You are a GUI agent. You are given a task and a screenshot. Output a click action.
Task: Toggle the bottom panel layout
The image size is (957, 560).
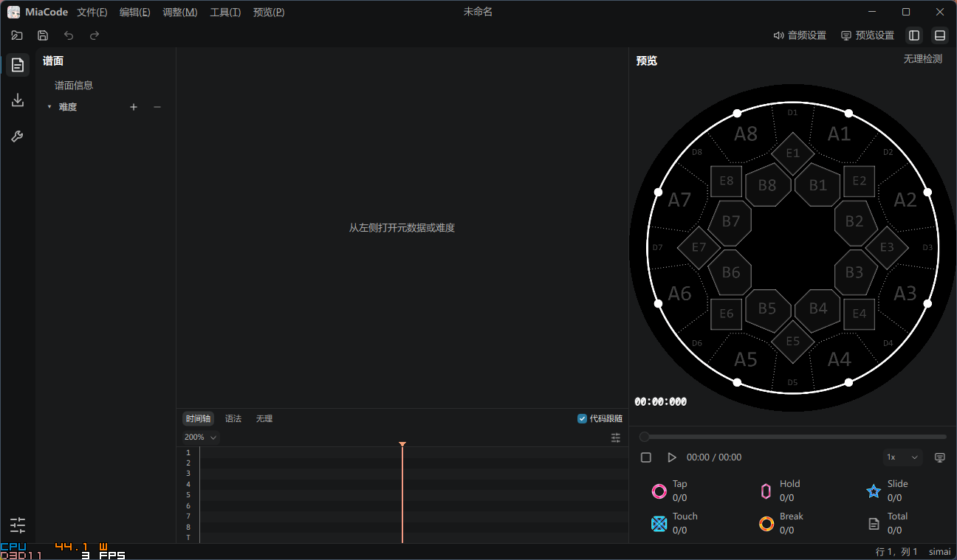(x=939, y=35)
